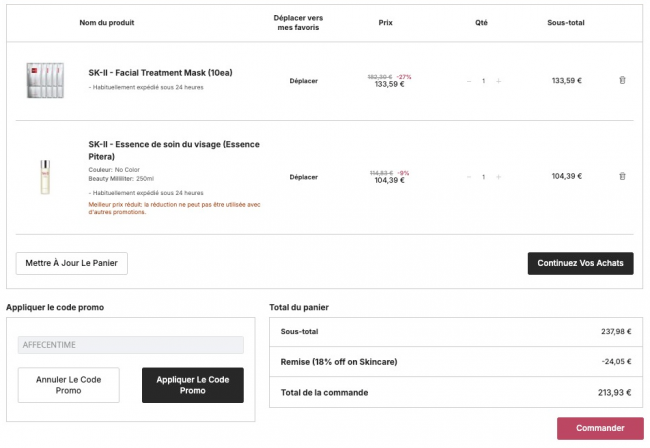Remove Essence Pitera using trash icon

(x=622, y=177)
